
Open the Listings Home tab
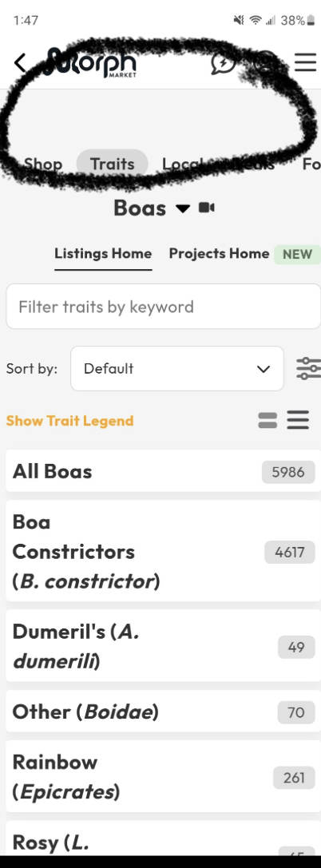click(103, 254)
